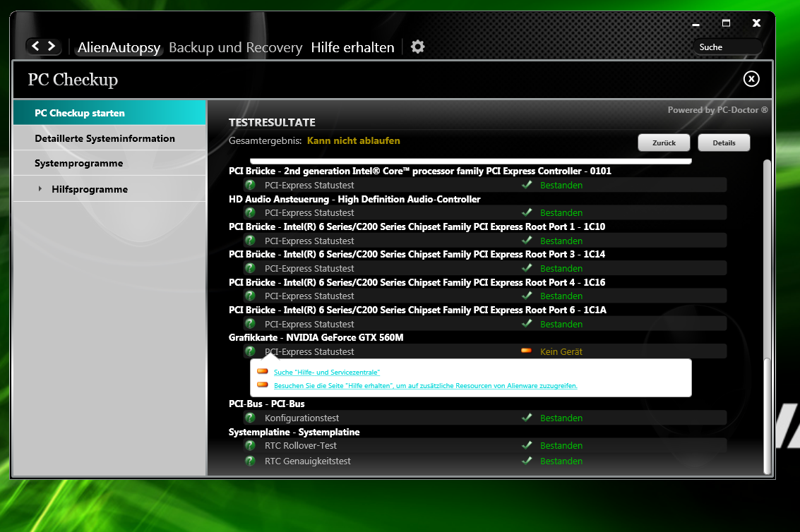Click the checkmark next to RTC Rollover-Test result

[527, 445]
